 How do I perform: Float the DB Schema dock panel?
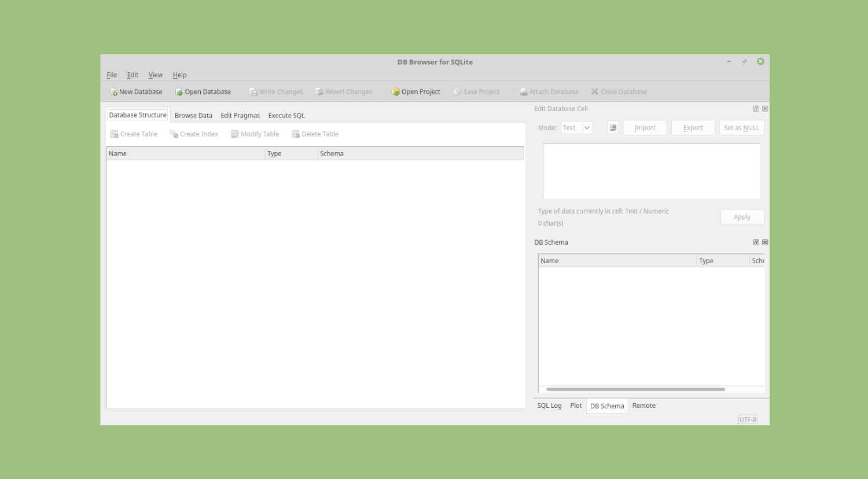coord(756,242)
